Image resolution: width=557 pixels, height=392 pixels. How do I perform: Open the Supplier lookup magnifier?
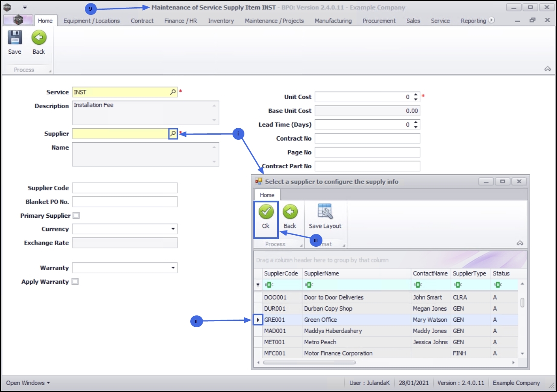[173, 133]
